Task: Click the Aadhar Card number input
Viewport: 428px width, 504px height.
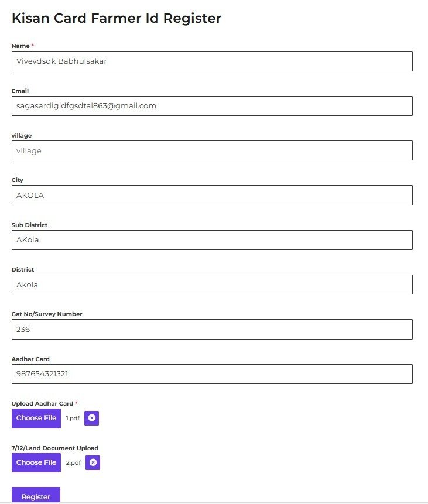Action: click(x=212, y=374)
